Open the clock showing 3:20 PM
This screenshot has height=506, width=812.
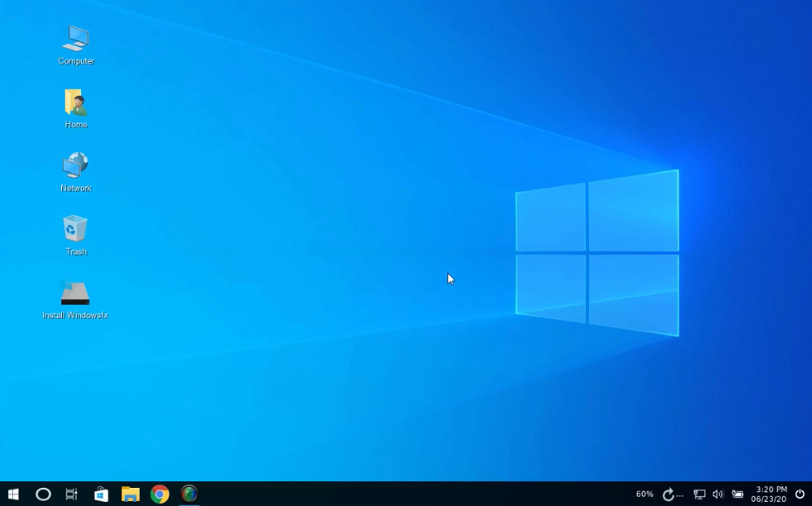771,494
